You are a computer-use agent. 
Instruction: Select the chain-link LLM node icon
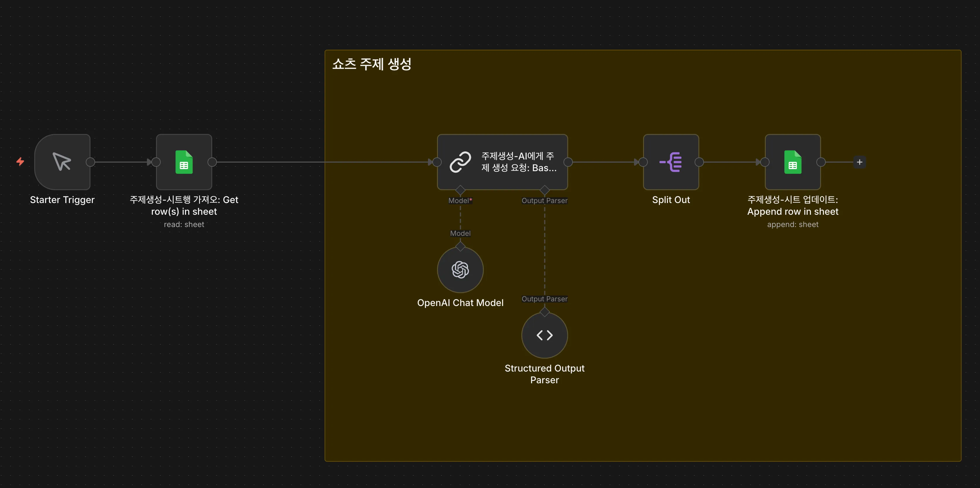(x=460, y=162)
